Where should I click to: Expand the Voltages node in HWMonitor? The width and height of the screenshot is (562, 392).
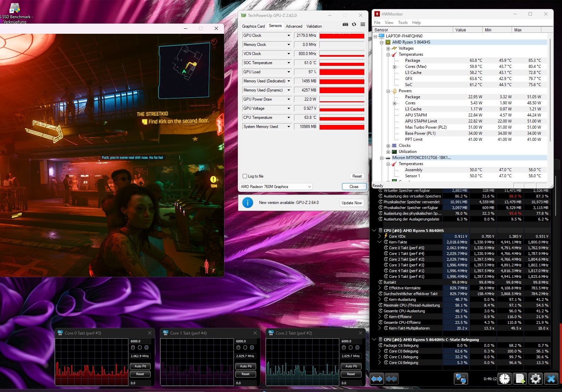388,48
